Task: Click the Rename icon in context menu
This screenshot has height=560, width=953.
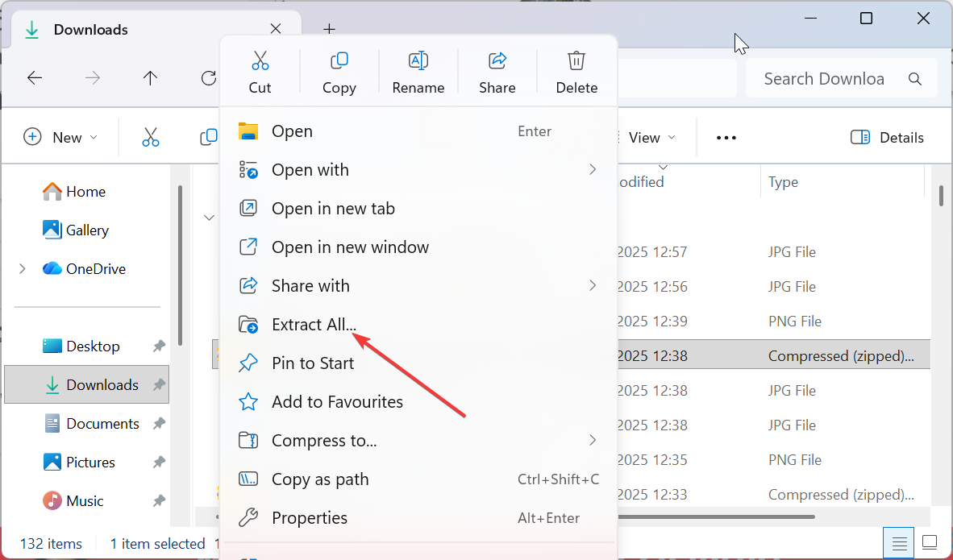Action: point(418,61)
